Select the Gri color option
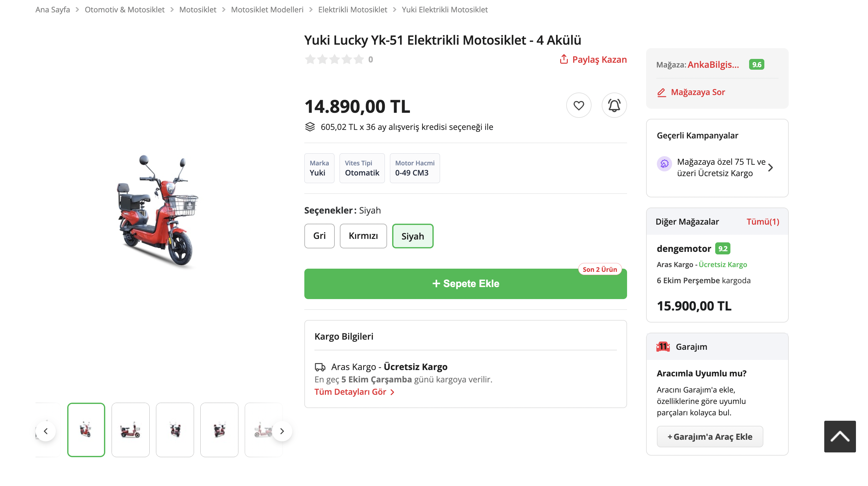The height and width of the screenshot is (486, 868). [319, 236]
